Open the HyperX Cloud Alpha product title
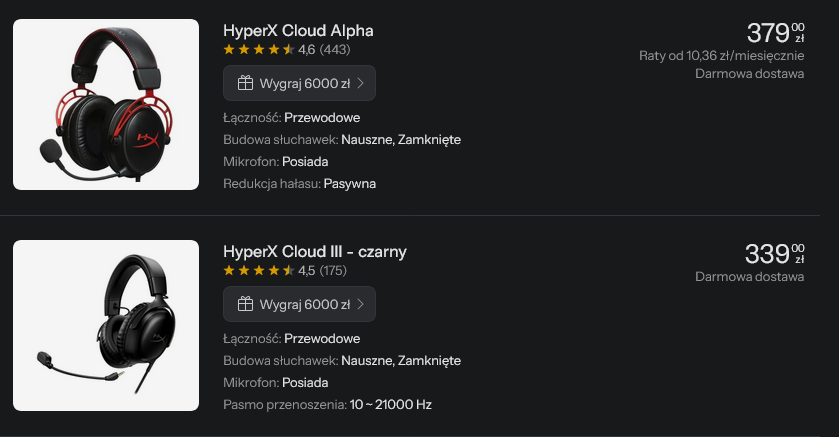Viewport: 839px width, 437px height. 298,30
